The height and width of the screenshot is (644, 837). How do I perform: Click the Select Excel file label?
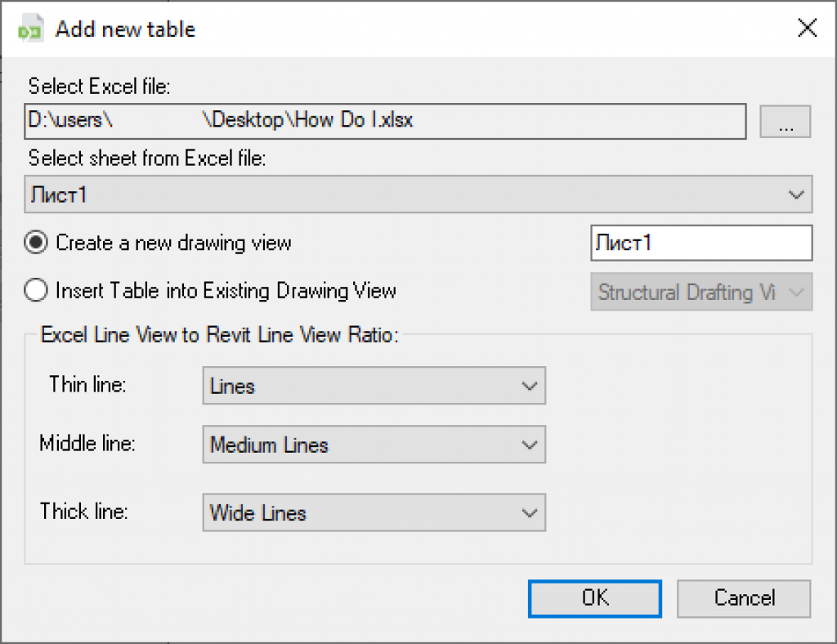tap(99, 87)
